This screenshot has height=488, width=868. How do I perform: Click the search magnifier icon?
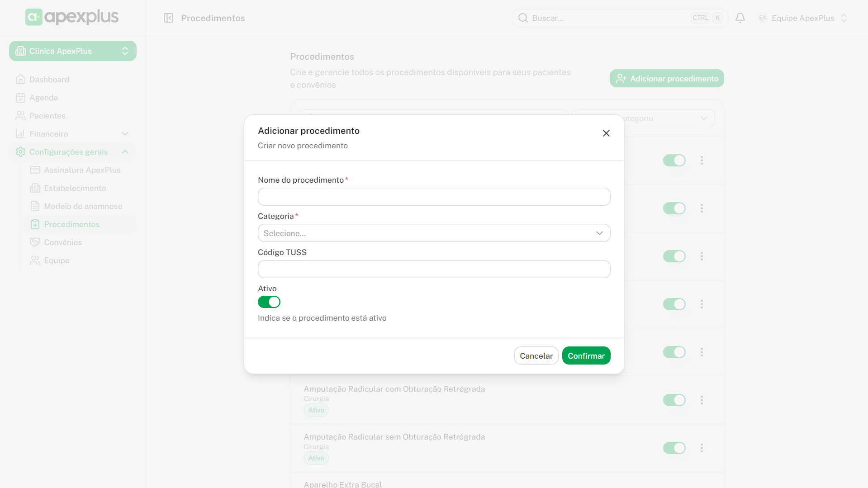(523, 18)
